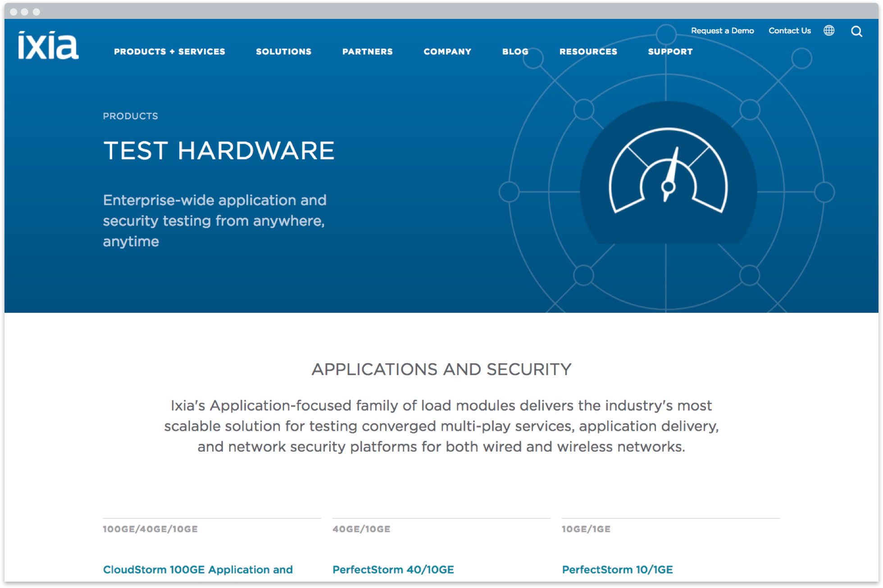The image size is (883, 588).
Task: Click the 100GE/40GE/10GE column label
Action: (x=150, y=529)
